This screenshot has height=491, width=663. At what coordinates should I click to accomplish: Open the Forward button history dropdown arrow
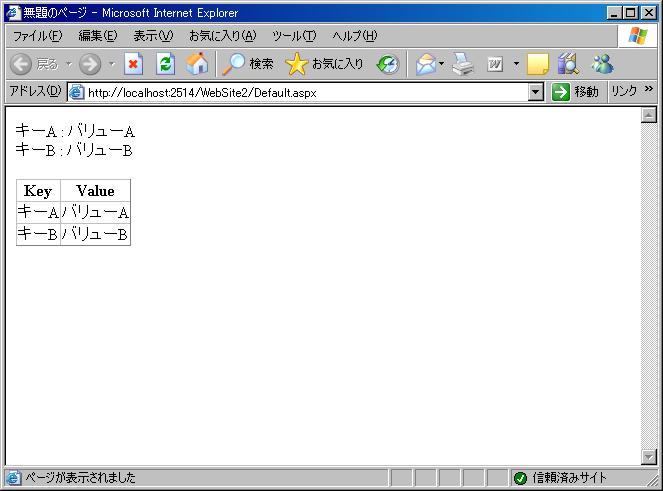tap(112, 64)
